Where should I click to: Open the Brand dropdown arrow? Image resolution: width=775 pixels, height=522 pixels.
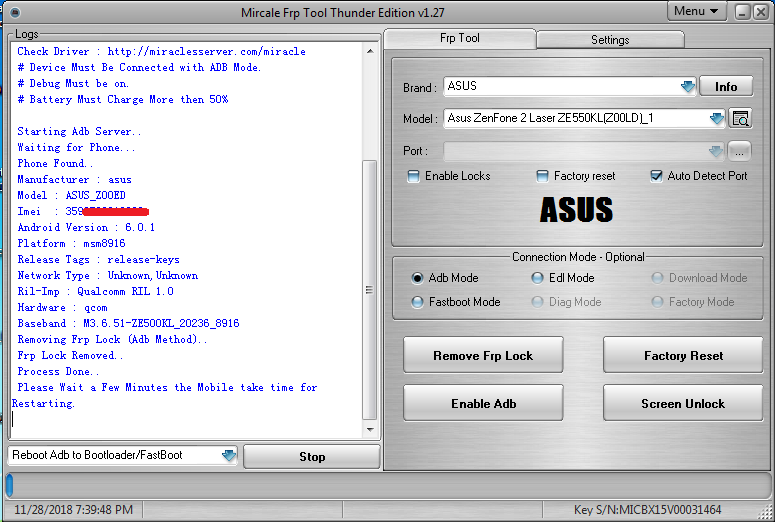688,87
